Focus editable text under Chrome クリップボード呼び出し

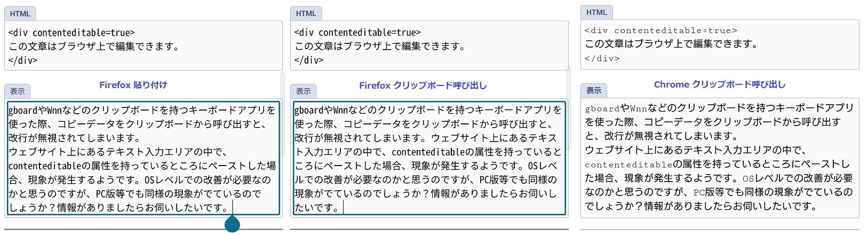click(x=719, y=158)
